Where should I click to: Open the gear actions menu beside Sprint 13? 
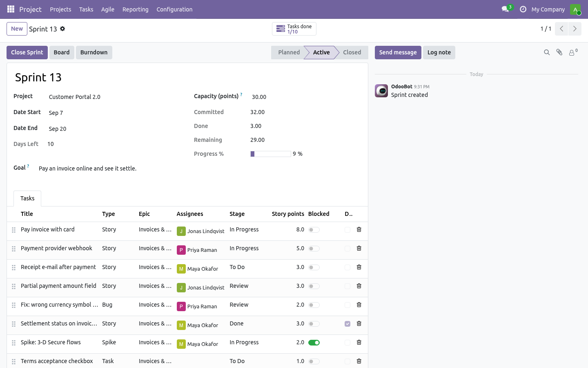(x=62, y=29)
